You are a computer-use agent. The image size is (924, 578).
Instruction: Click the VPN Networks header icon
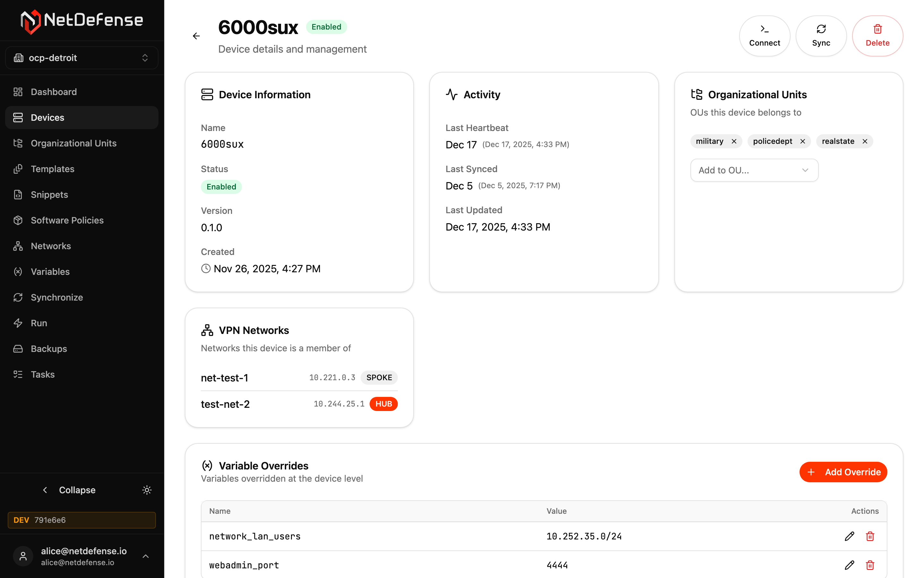[x=207, y=330]
